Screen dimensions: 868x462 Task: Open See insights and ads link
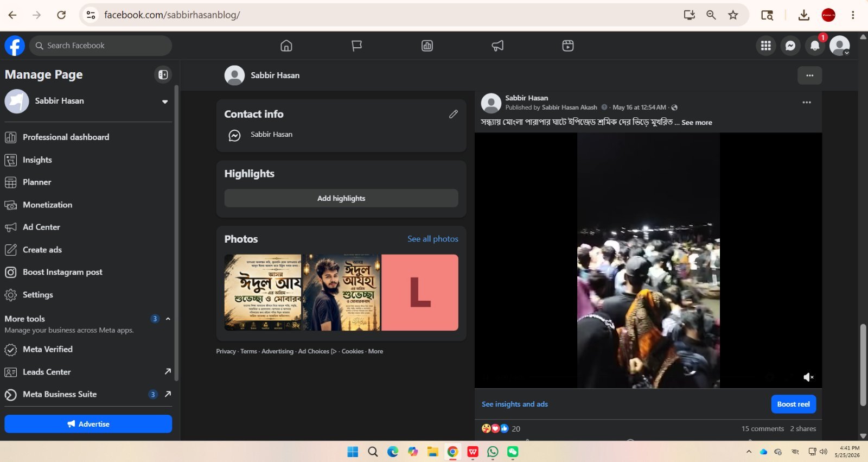[x=515, y=404]
